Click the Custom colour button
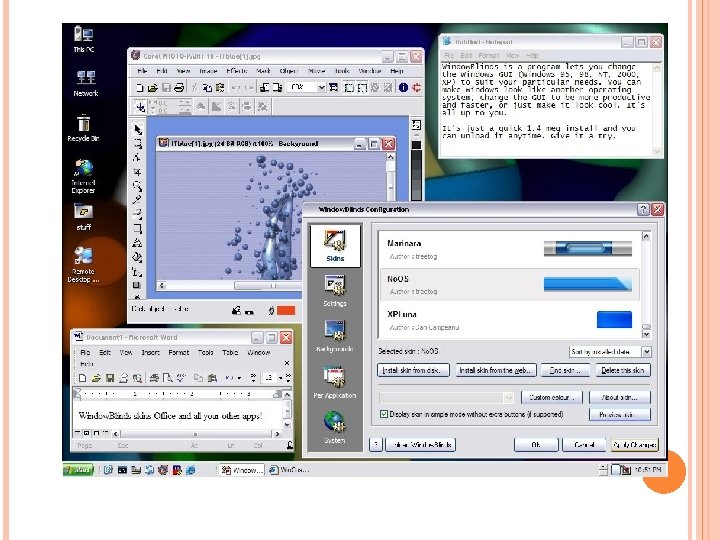 [551, 397]
